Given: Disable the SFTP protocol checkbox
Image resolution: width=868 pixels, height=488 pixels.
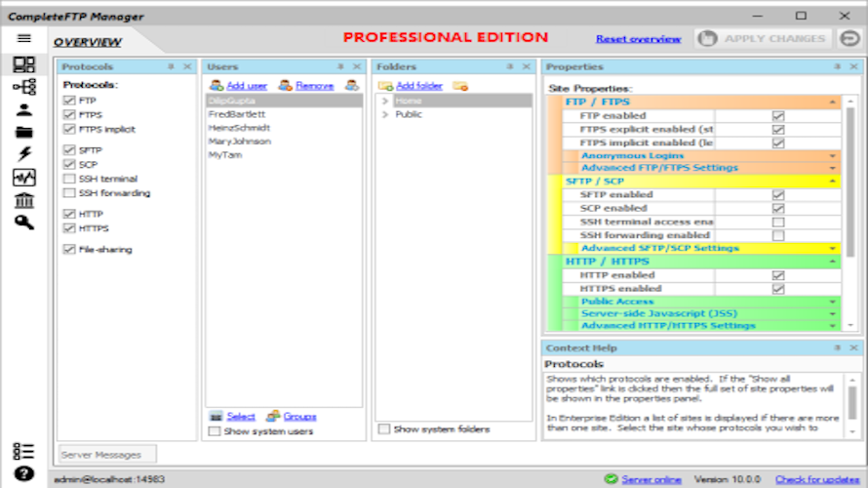Looking at the screenshot, I should (68, 150).
